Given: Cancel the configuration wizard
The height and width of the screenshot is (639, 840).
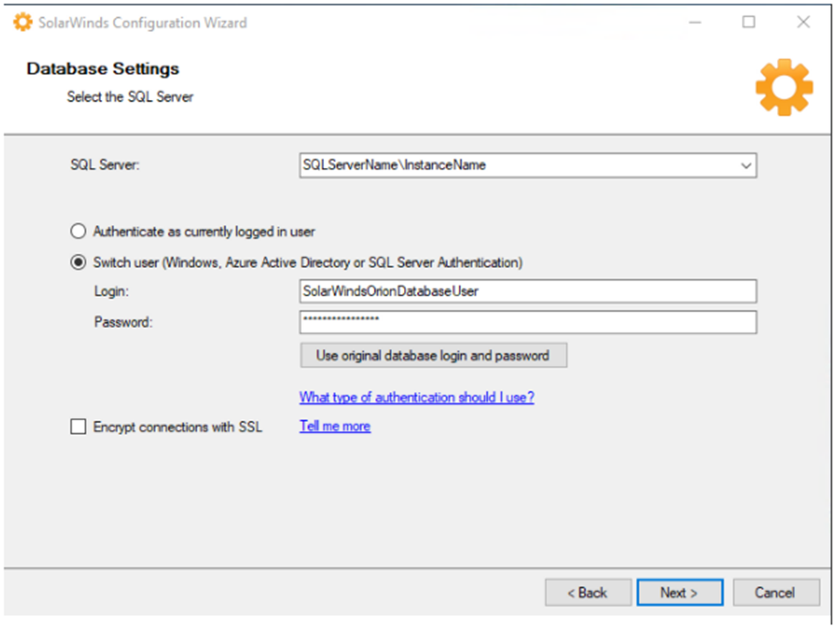Looking at the screenshot, I should coord(775,592).
